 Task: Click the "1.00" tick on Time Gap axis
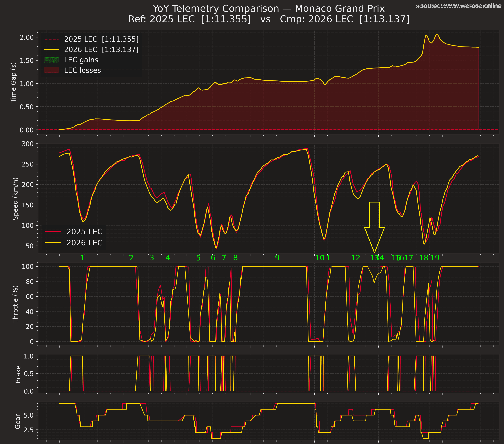click(x=27, y=84)
